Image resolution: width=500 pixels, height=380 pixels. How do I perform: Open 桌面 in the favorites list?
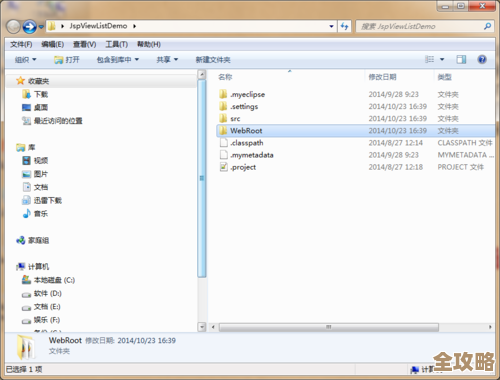point(41,107)
